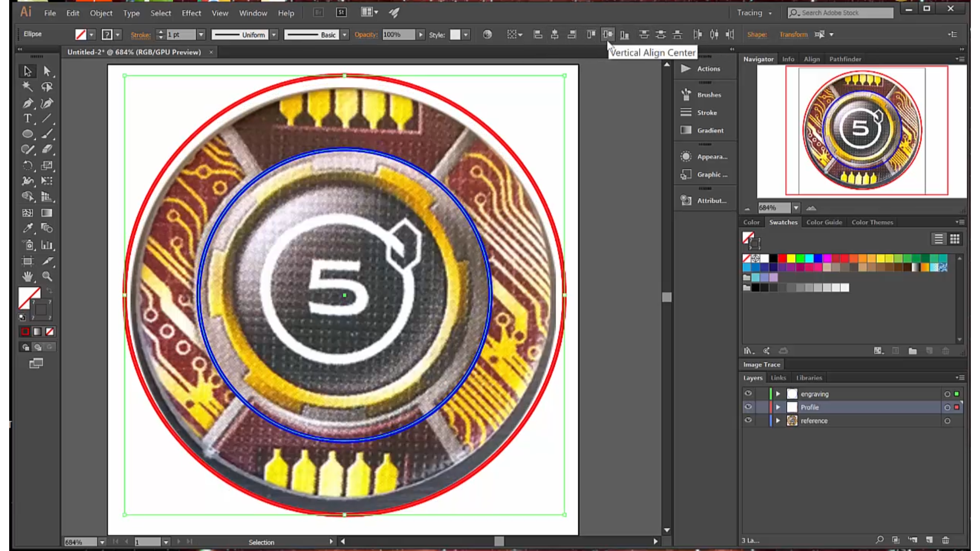Toggle visibility of engraving layer
The width and height of the screenshot is (980, 551).
tap(748, 393)
